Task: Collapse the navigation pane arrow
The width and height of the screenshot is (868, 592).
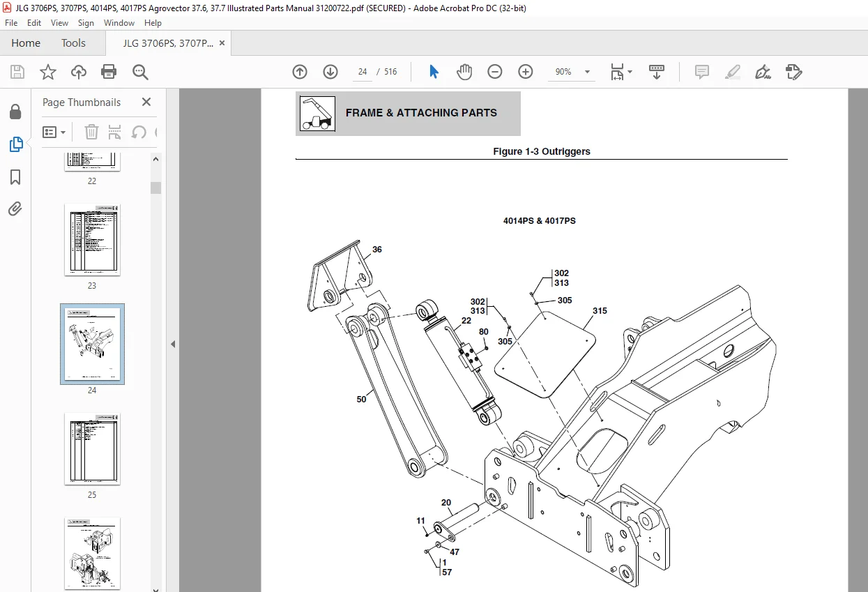Action: [173, 344]
